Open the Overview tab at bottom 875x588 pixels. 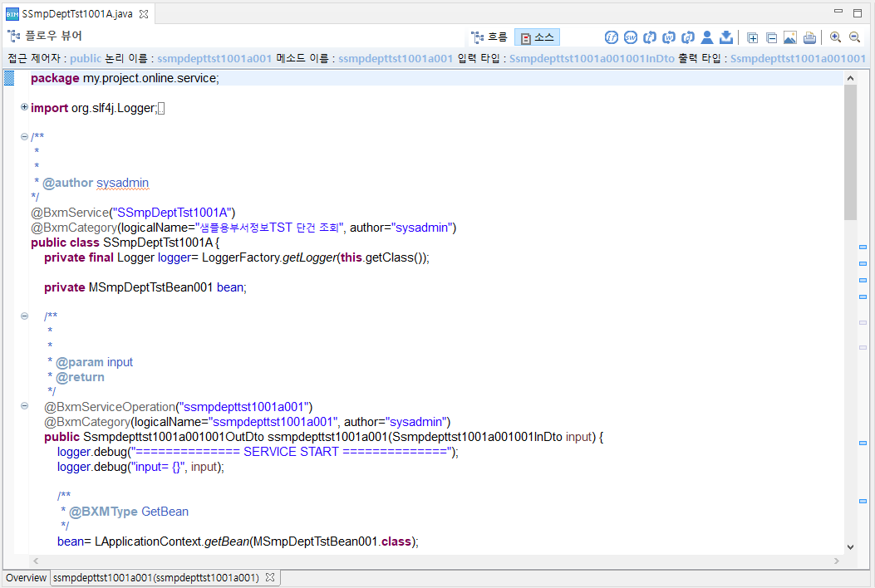point(26,578)
